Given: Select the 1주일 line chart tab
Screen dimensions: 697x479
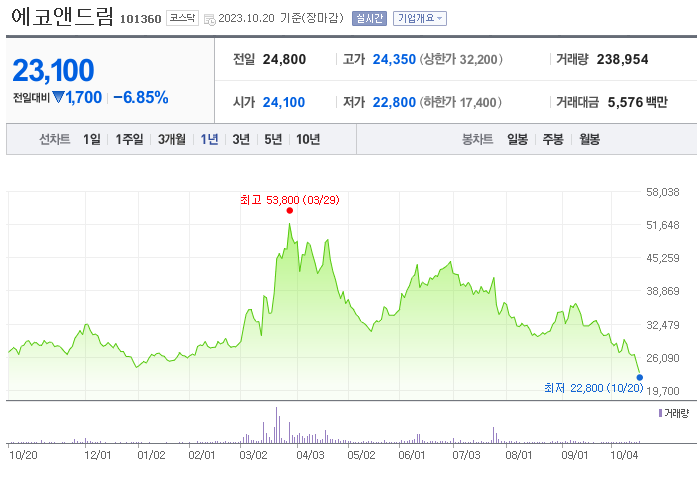Looking at the screenshot, I should point(129,140).
